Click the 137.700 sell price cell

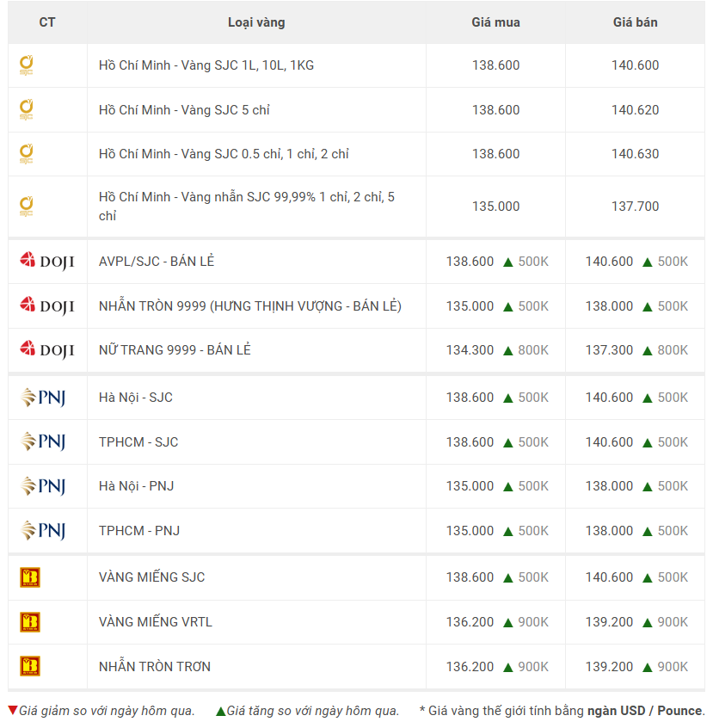pos(635,207)
